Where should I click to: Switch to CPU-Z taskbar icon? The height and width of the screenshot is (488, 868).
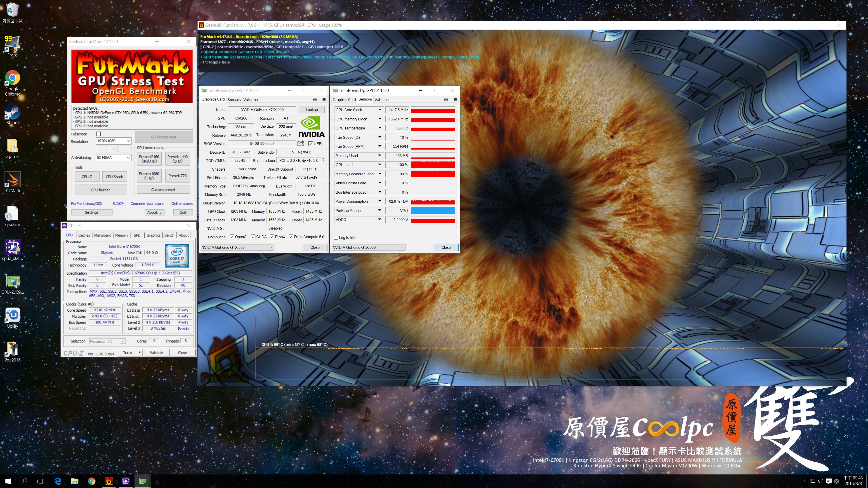click(x=125, y=481)
